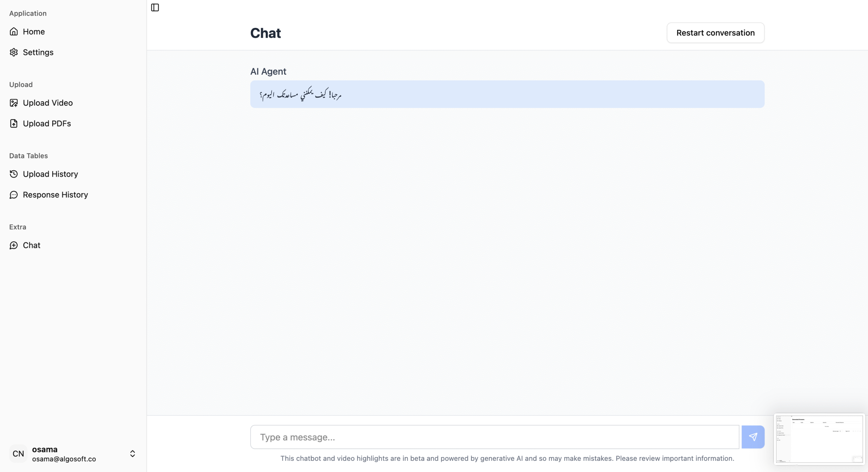Click the Upload Video image icon
Image resolution: width=868 pixels, height=472 pixels.
(x=14, y=103)
